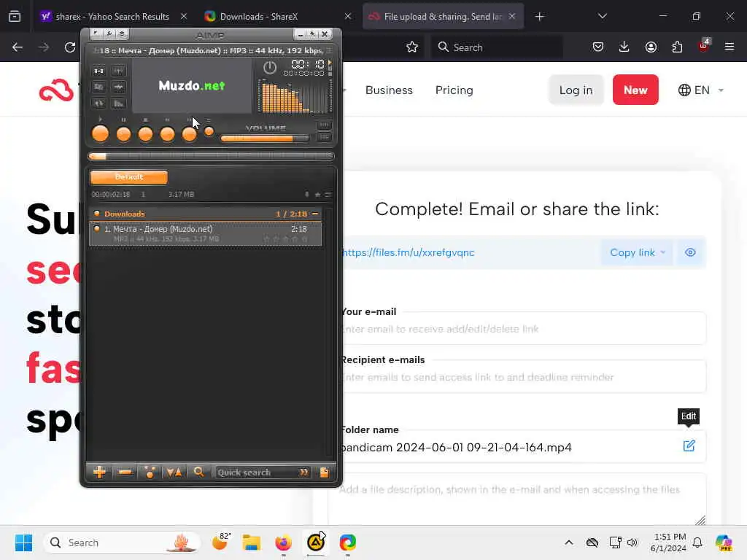This screenshot has width=747, height=560.
Task: Open the Windows Start menu
Action: [x=23, y=542]
